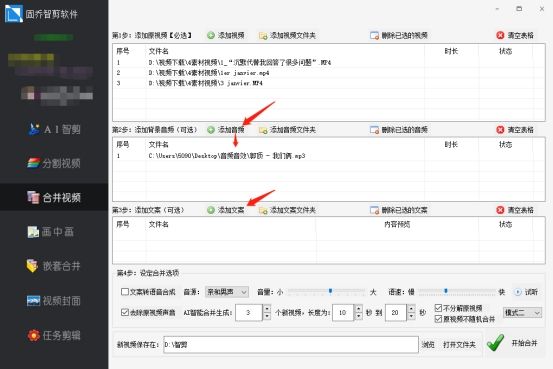553x369 pixels.
Task: Select video row 3 ending with janvier.MP4
Action: coord(328,83)
